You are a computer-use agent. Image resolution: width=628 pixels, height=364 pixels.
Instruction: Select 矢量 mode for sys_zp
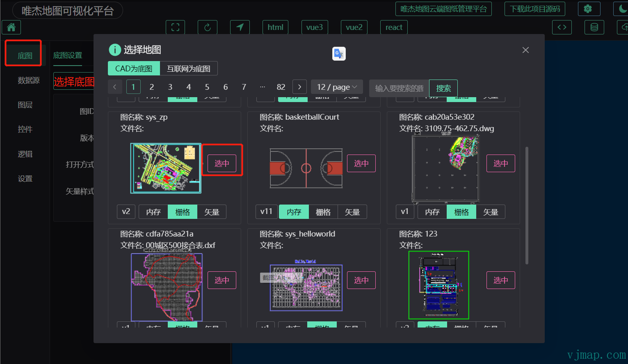pyautogui.click(x=212, y=212)
